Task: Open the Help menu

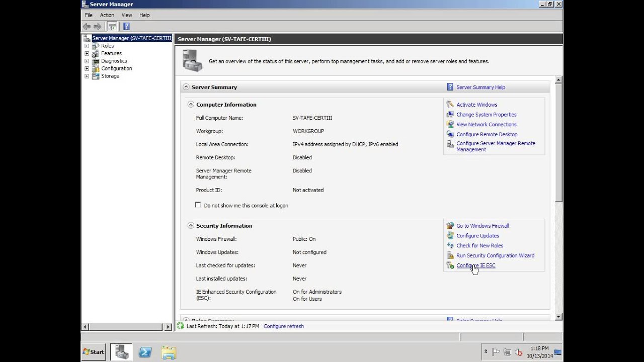Action: pyautogui.click(x=144, y=15)
